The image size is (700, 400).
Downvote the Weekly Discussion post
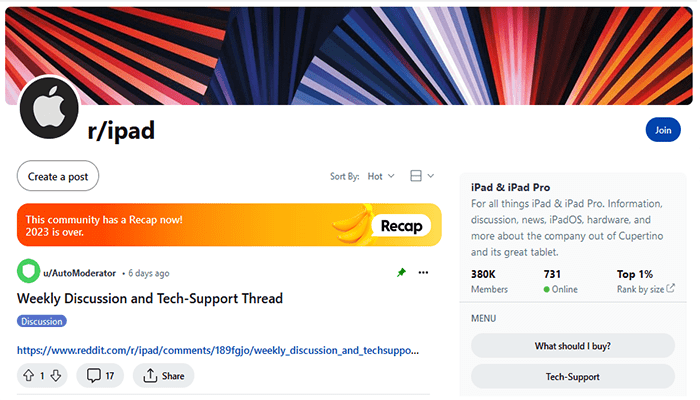tap(56, 376)
